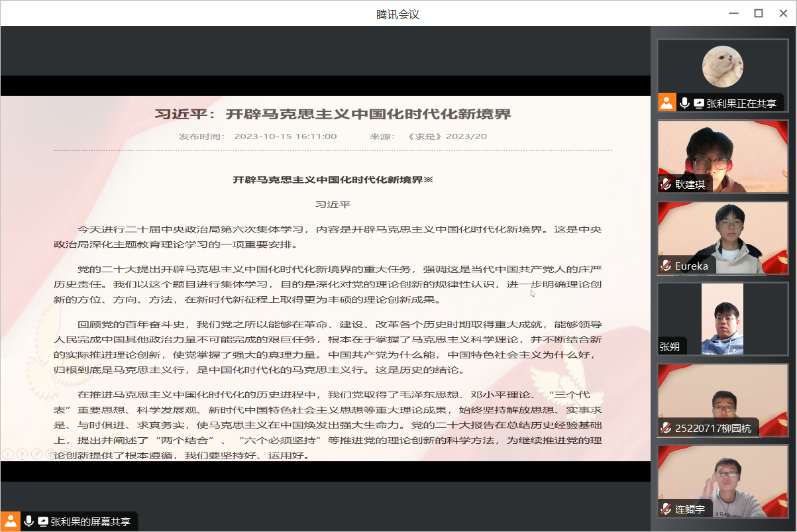Click muted mic icon next to 连鲲宇
This screenshot has height=532, width=797.
(x=666, y=509)
